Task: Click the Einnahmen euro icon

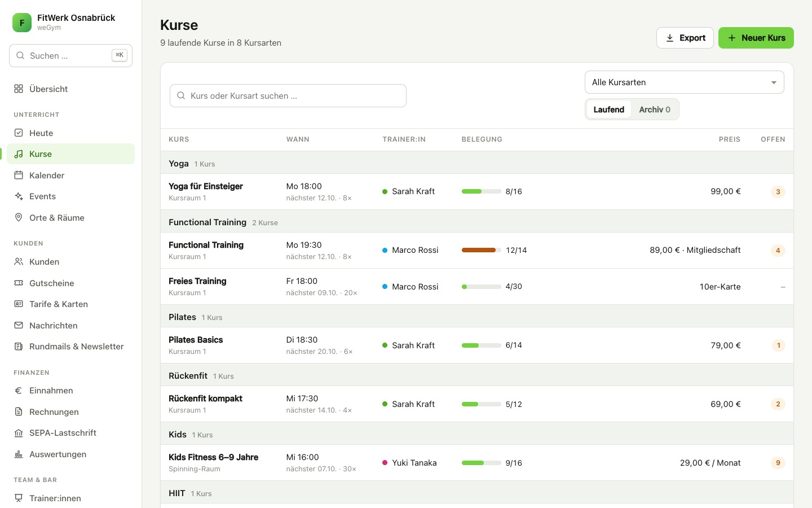Action: pos(19,390)
